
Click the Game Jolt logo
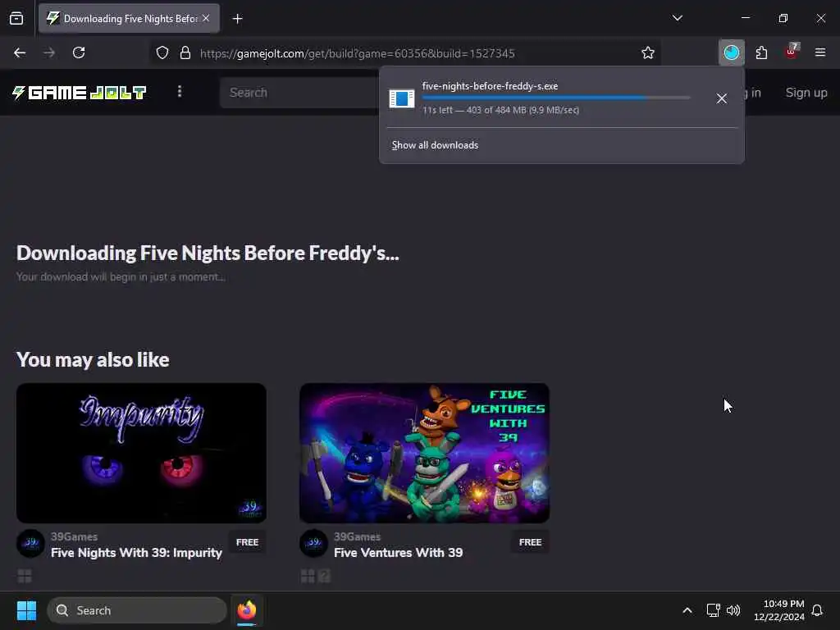point(80,93)
